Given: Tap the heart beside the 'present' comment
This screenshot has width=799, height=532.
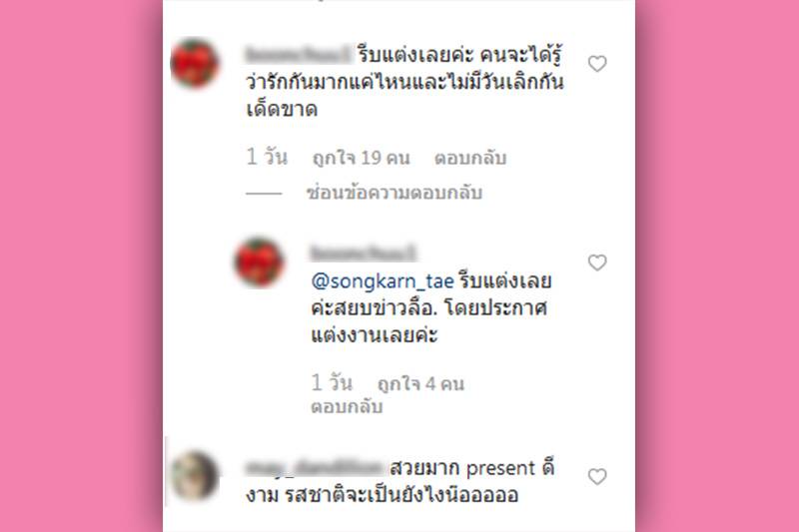Looking at the screenshot, I should pyautogui.click(x=597, y=476).
